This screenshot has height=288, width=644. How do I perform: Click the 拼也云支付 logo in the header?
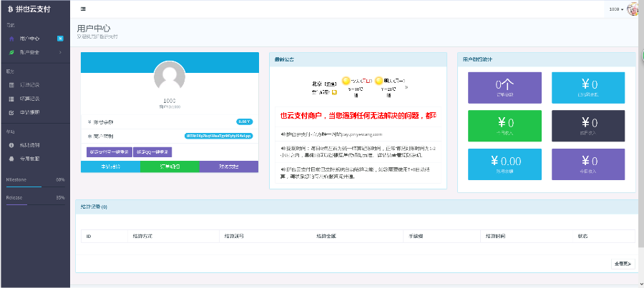30,9
